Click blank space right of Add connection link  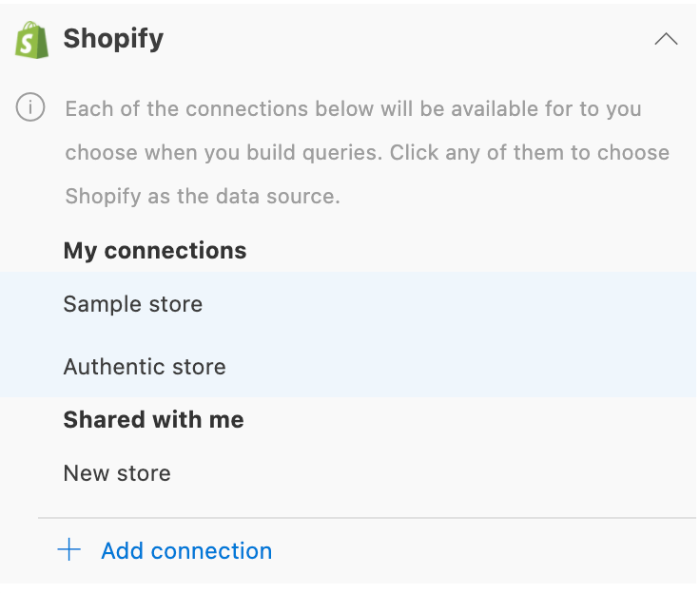point(476,550)
